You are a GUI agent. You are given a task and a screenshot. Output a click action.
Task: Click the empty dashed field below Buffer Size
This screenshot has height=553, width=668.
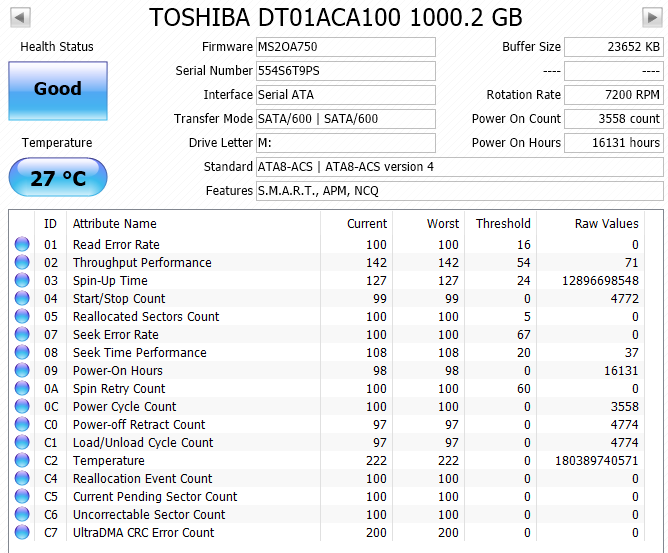point(614,71)
